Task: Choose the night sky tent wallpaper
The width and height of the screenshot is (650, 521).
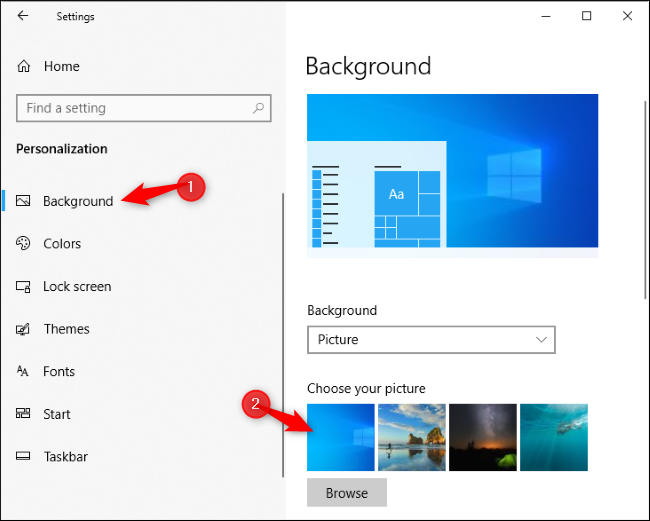Action: 483,437
